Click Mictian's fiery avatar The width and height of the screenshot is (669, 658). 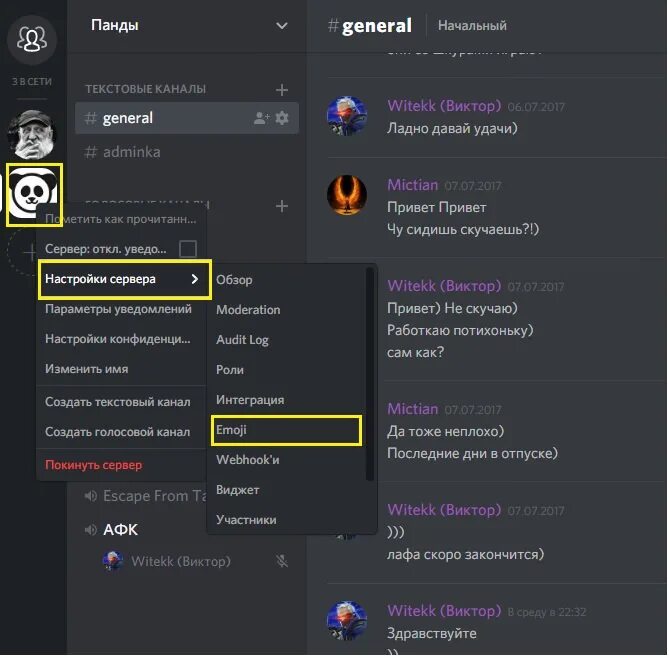click(346, 195)
